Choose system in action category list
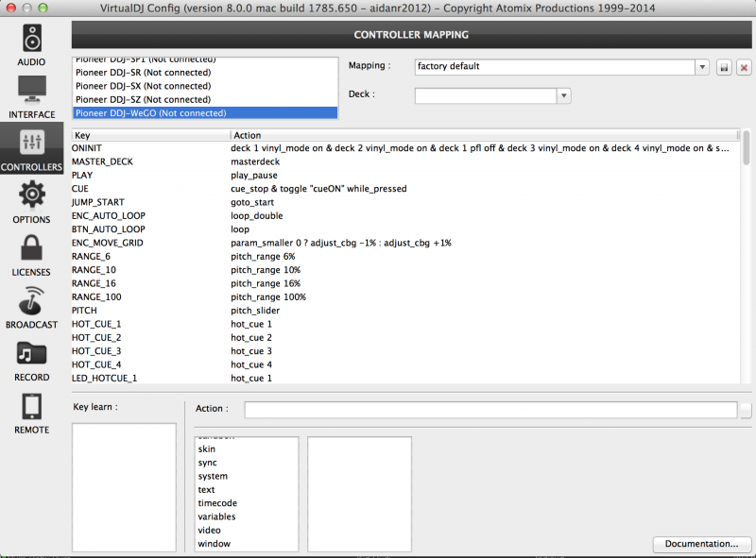The width and height of the screenshot is (756, 558). pos(247,476)
